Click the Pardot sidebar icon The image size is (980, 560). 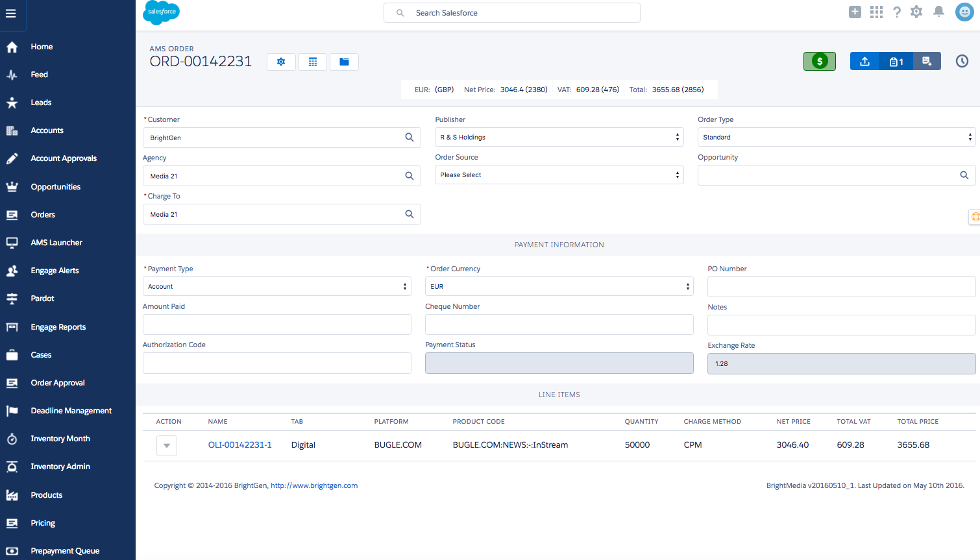tap(12, 298)
